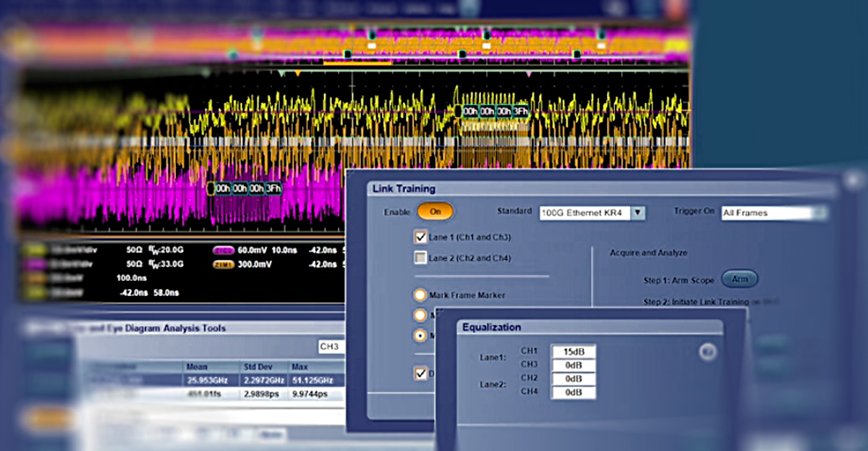Select the Mean column header in the measurement table
This screenshot has width=868, height=451.
coord(196,367)
